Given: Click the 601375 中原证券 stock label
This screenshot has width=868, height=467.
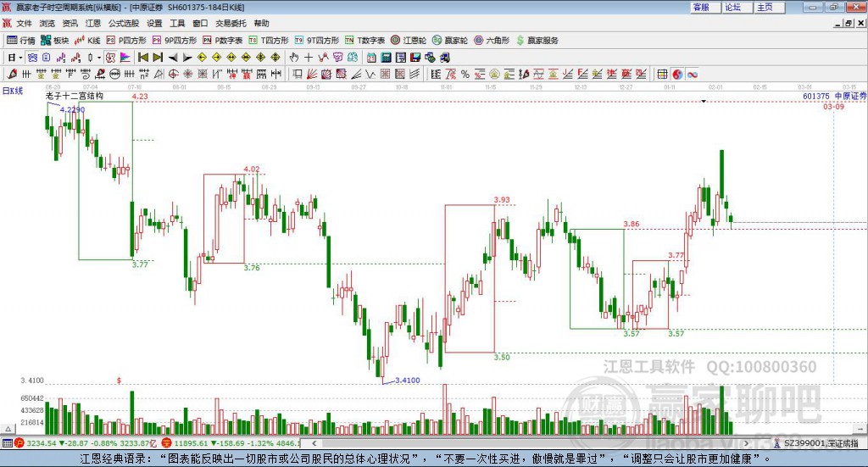Looking at the screenshot, I should [835, 96].
